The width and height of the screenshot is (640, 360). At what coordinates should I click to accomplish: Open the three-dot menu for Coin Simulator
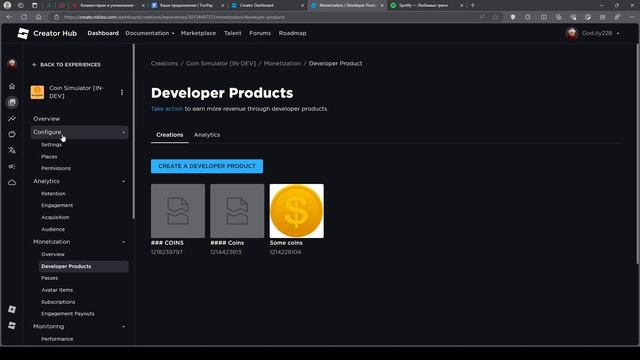coord(122,92)
